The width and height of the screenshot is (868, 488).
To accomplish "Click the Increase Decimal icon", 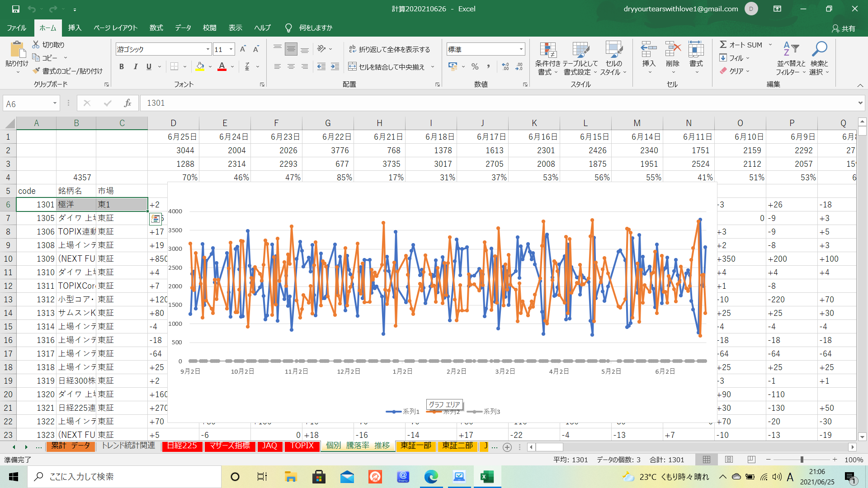I will coord(505,67).
